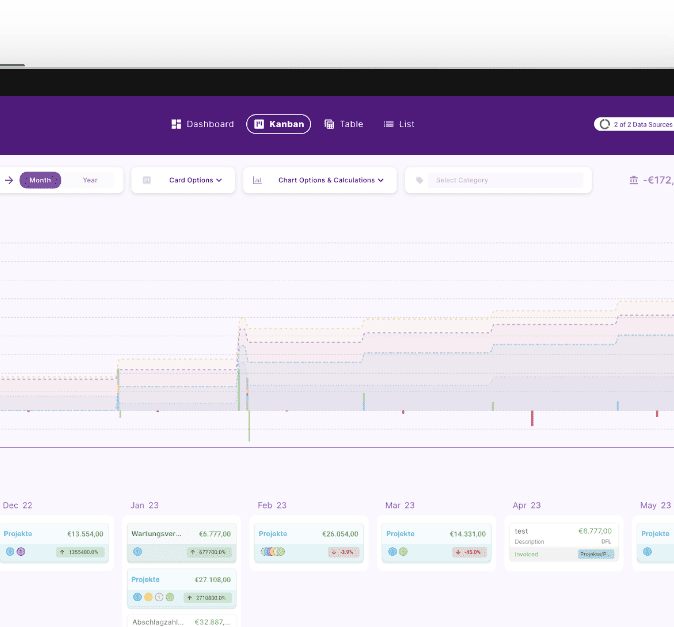Click the category tag icon
This screenshot has width=674, height=627.
click(x=420, y=180)
